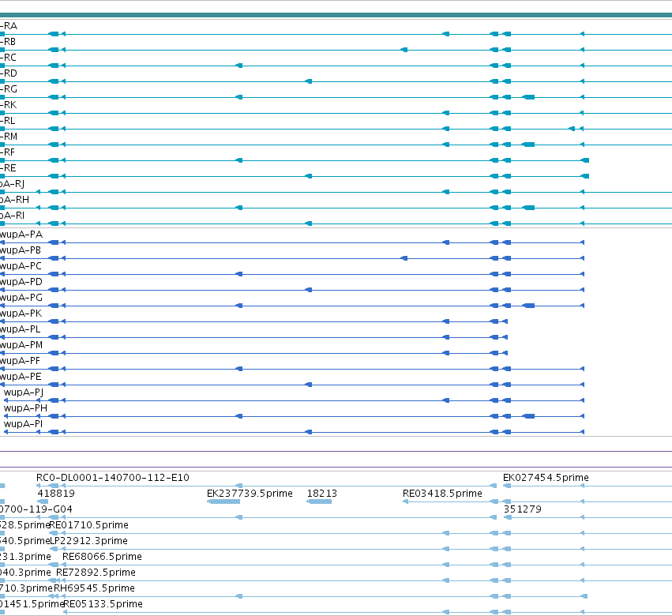Select EST RC0-DL0001-140700-112-E10 label

[x=113, y=478]
